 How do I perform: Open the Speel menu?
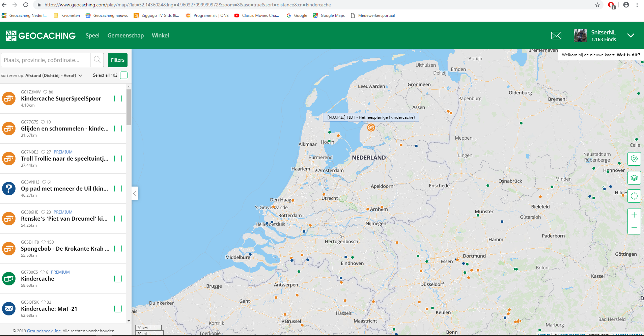(x=92, y=35)
